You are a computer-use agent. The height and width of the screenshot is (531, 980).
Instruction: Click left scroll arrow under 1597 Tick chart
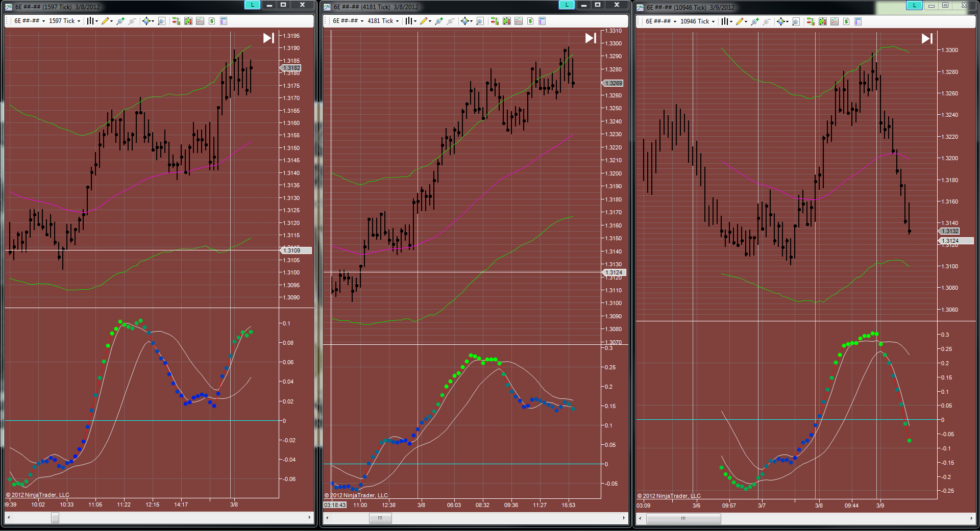click(9, 518)
